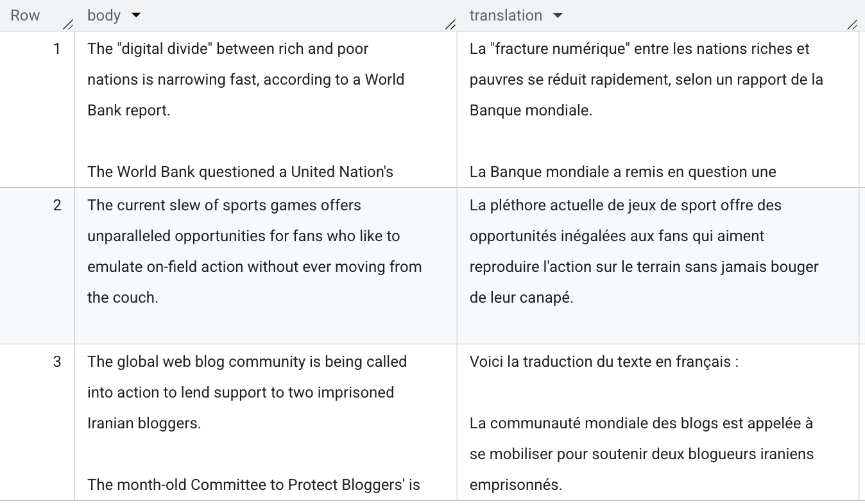Click the Row column header label
Image resolution: width=865 pixels, height=504 pixels.
pos(25,15)
